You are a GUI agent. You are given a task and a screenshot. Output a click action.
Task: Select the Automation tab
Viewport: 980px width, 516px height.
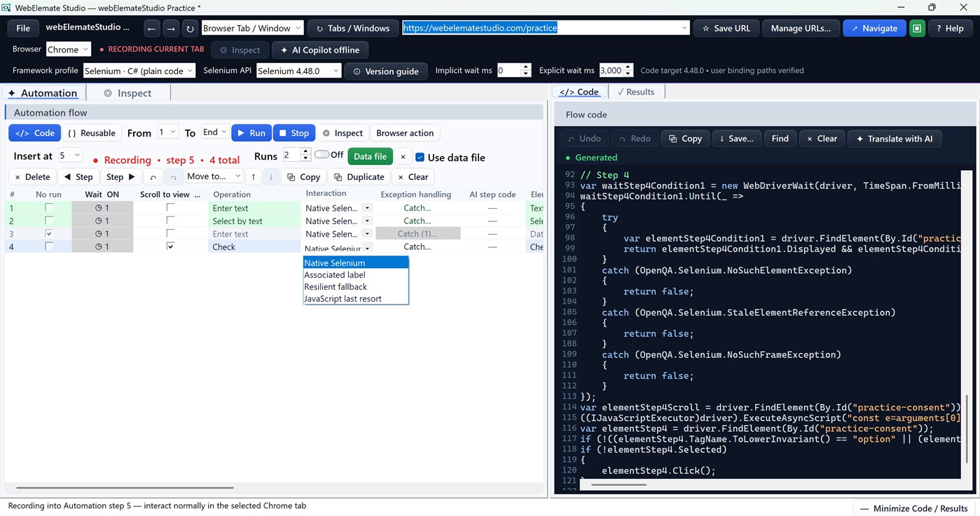click(x=43, y=93)
